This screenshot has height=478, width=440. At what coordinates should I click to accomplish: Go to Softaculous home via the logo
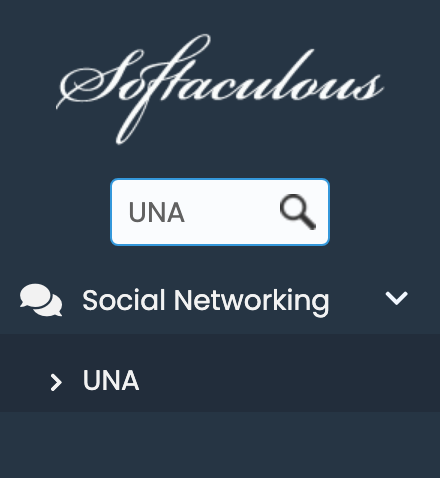pos(220,89)
